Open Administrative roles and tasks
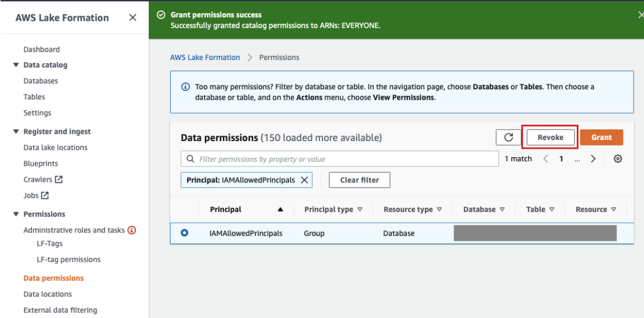 pos(74,230)
